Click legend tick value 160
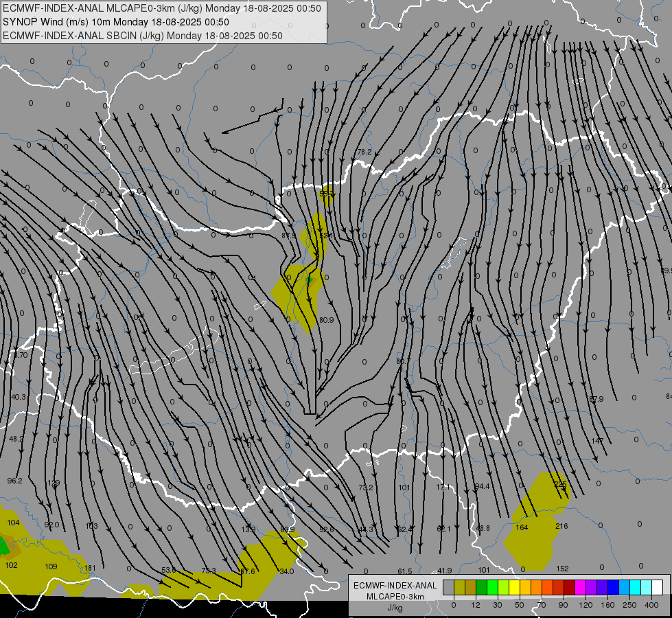The height and width of the screenshot is (618, 672). [607, 605]
